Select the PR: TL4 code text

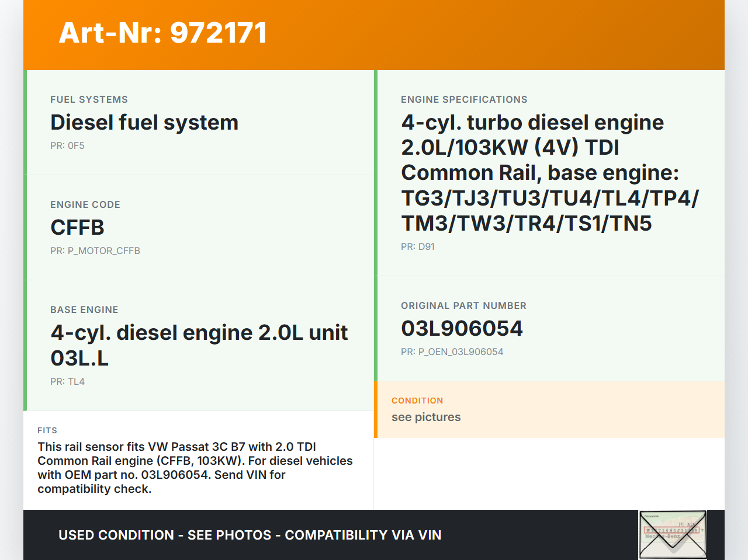[x=67, y=382]
